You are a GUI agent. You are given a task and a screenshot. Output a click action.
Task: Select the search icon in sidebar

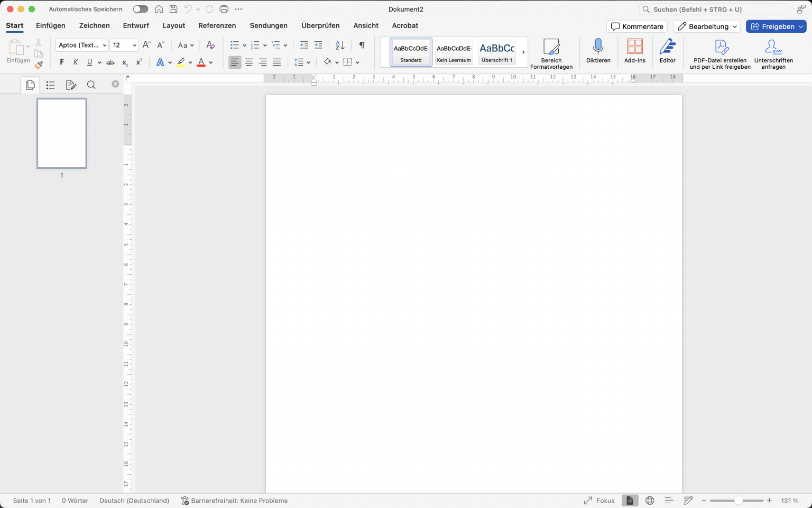91,85
